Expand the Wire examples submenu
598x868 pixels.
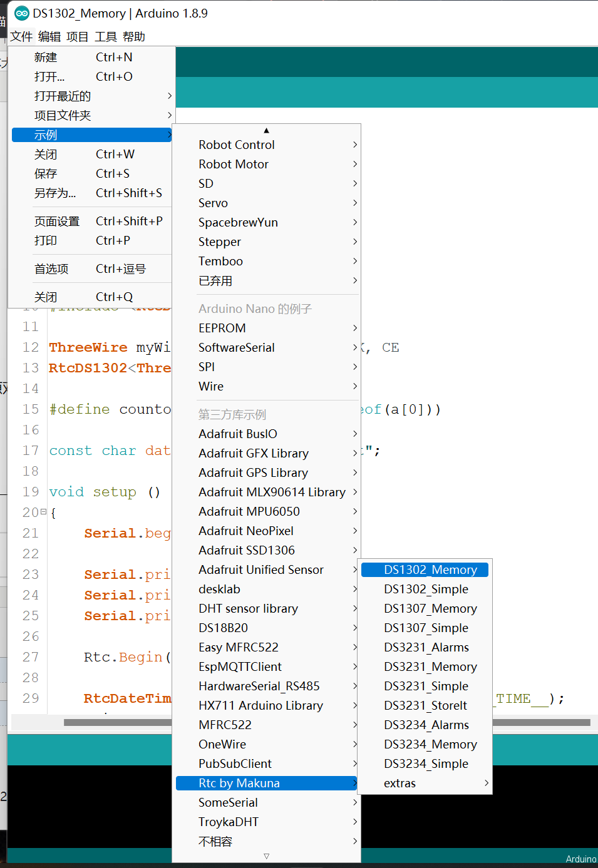click(266, 386)
